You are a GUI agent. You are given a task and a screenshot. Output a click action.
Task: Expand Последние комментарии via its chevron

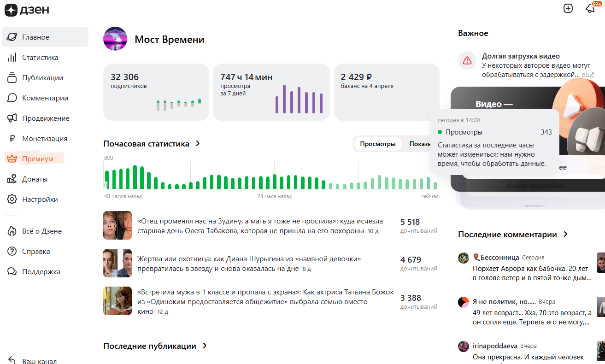point(566,235)
